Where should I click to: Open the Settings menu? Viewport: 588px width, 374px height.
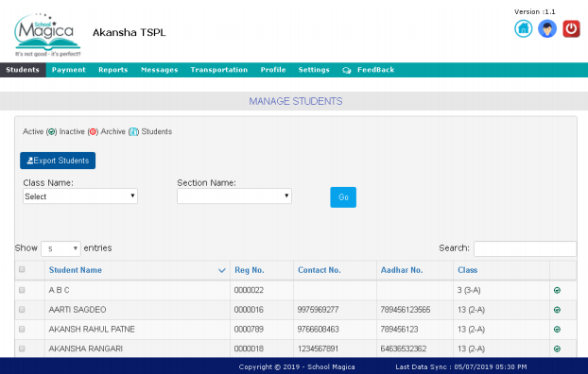tap(314, 70)
